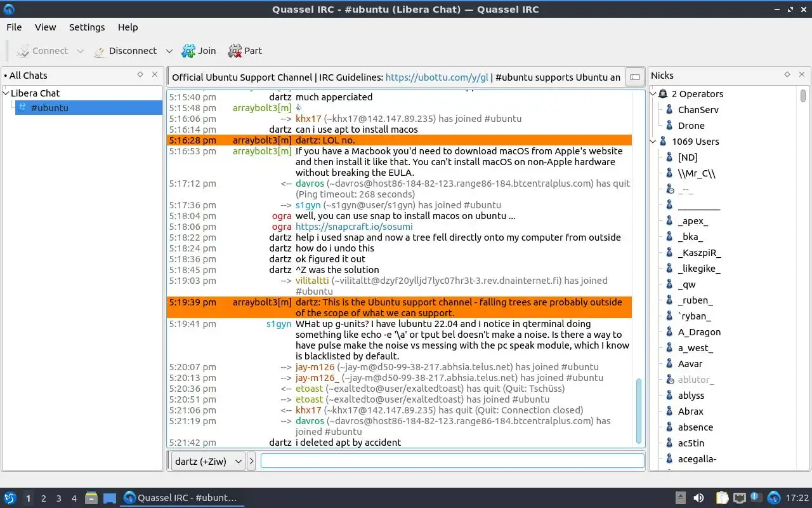
Task: Open the Connect dropdown arrow
Action: [80, 51]
